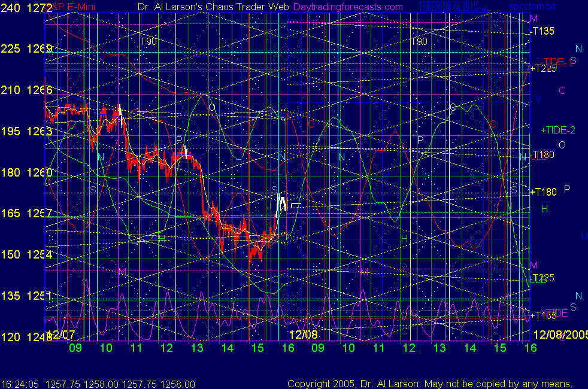The width and height of the screenshot is (588, 389).
Task: Select the "-T180" line label
Action: pos(542,155)
